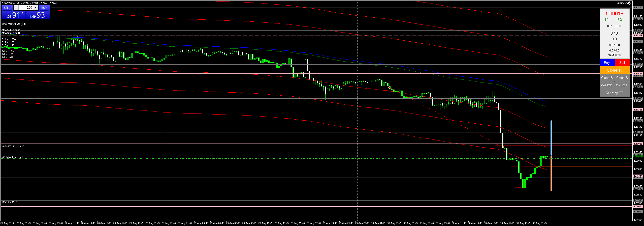Click the 28 Aug 2019 time axis label
644x226 pixels.
(x=7, y=223)
